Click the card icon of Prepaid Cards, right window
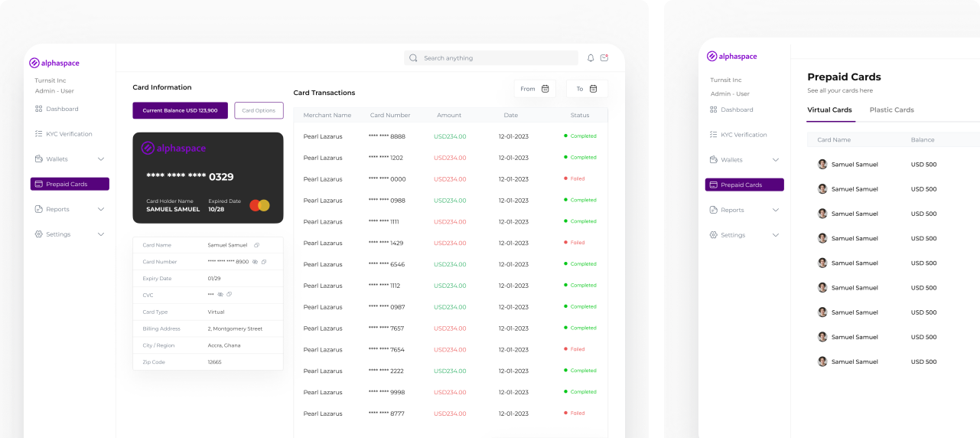The image size is (980, 438). [x=714, y=185]
